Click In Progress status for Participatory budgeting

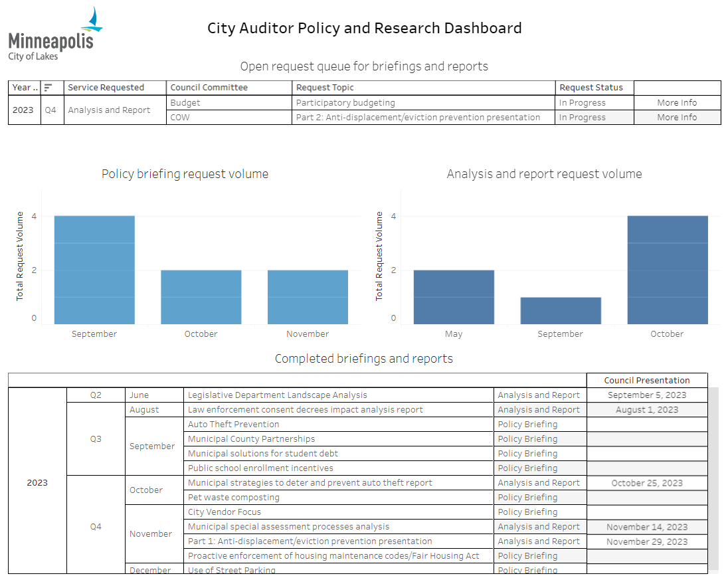[594, 102]
